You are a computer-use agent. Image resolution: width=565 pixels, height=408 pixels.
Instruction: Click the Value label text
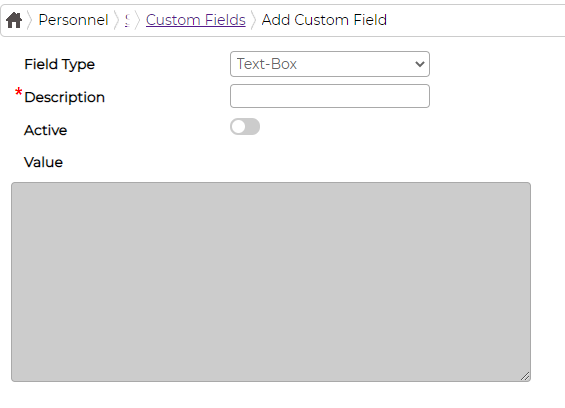click(x=43, y=162)
